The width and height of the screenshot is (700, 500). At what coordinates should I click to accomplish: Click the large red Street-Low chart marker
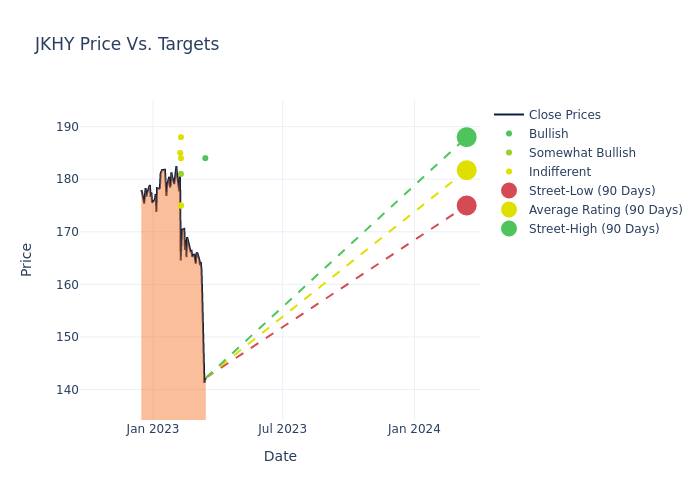click(x=466, y=205)
